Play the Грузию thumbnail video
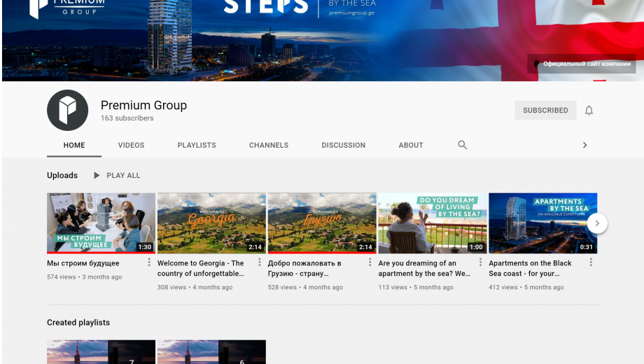 tap(322, 223)
